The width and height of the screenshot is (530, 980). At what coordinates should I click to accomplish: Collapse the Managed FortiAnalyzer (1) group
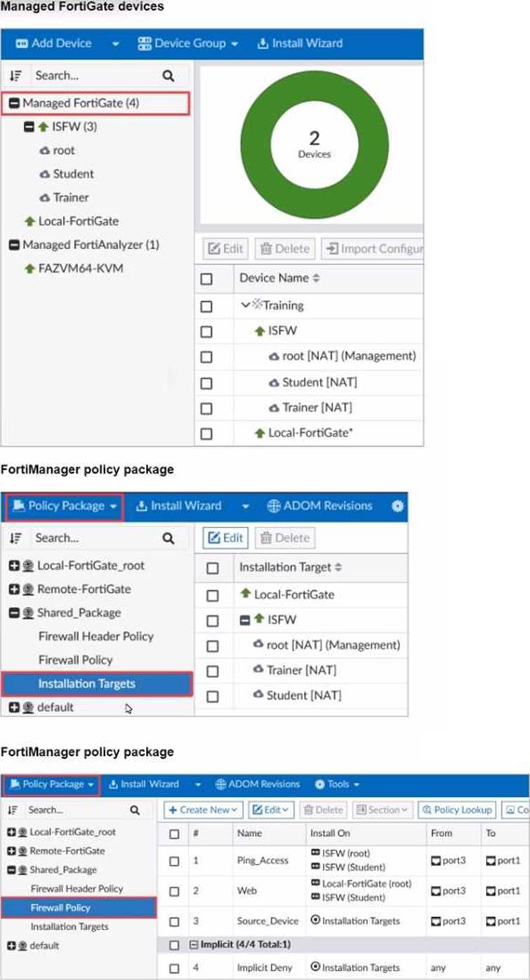(13, 245)
